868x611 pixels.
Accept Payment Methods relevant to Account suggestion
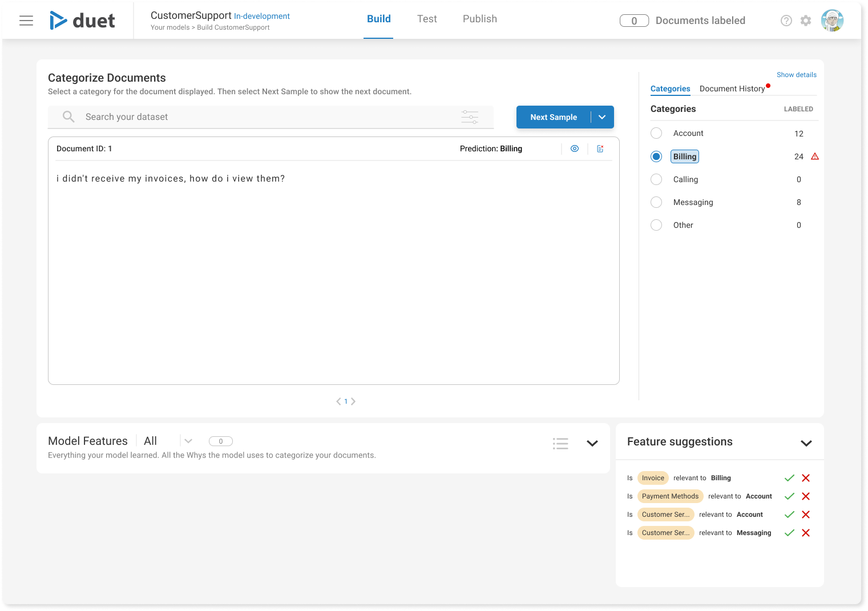coord(789,496)
